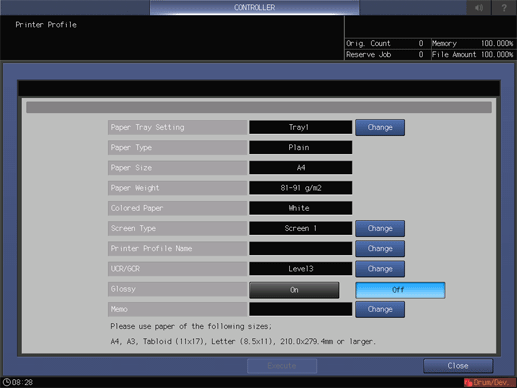This screenshot has width=517, height=388.
Task: Change the Paper Tray Setting
Action: click(380, 127)
